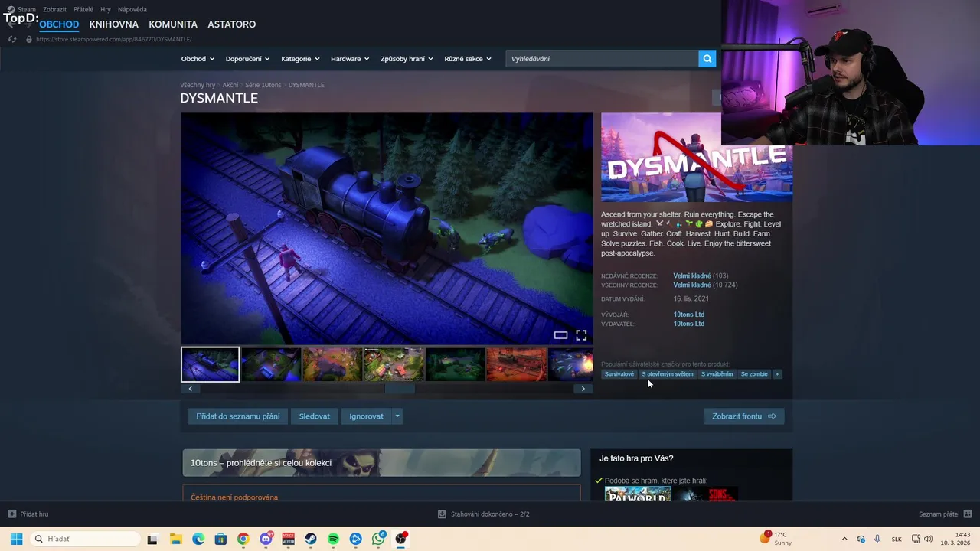Open the Nápověda menu
The height and width of the screenshot is (551, 980).
pyautogui.click(x=132, y=10)
